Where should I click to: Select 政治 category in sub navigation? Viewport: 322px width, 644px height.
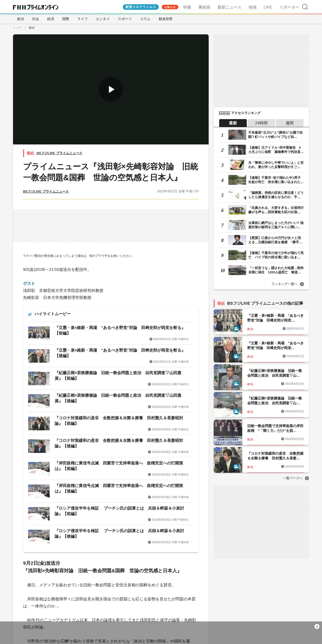tap(21, 19)
